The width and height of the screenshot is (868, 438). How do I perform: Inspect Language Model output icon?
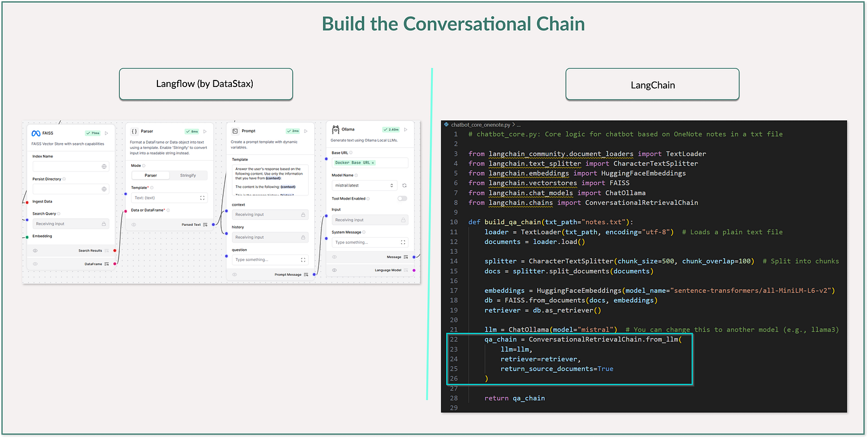tap(406, 270)
